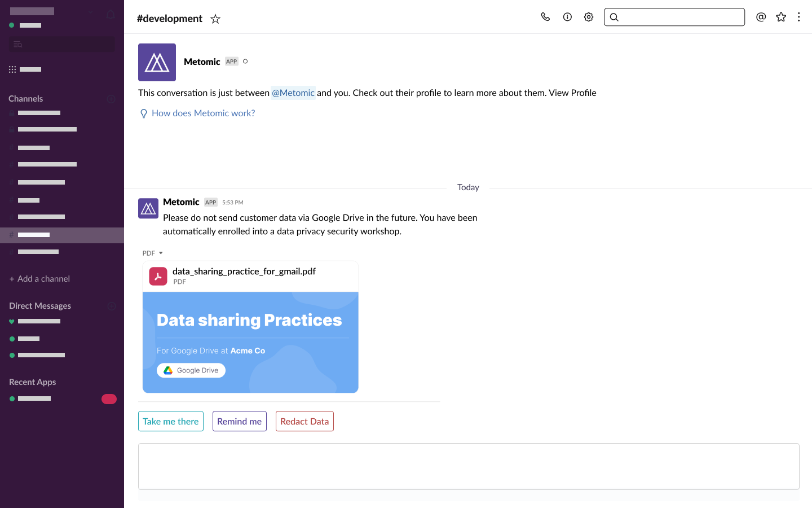Open the PDF dropdown above the file
This screenshot has height=508, width=812.
[152, 253]
